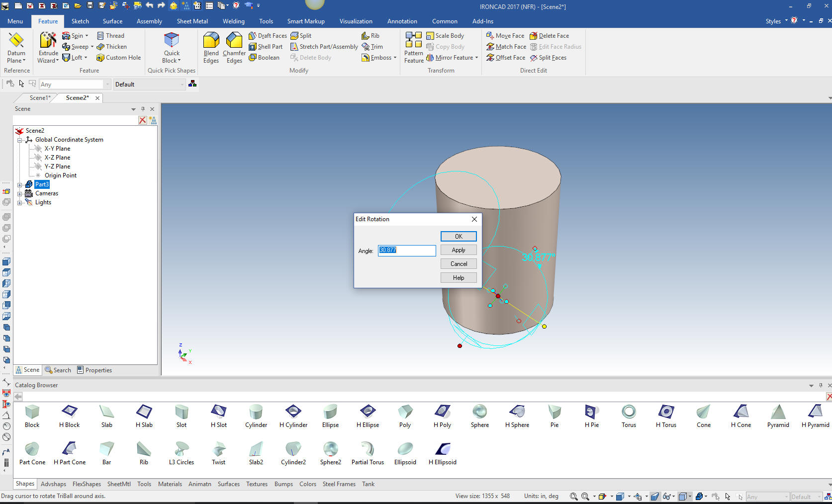Expand the Cameras tree node

pos(20,194)
